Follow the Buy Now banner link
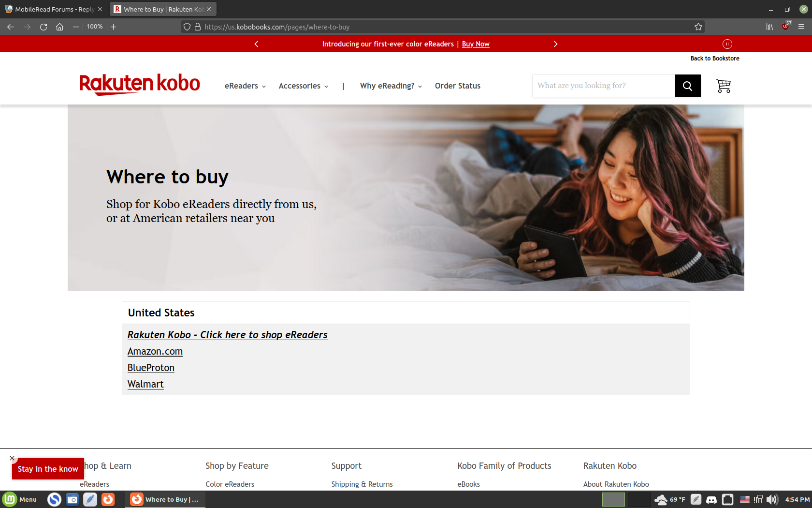The width and height of the screenshot is (812, 508). tap(476, 44)
